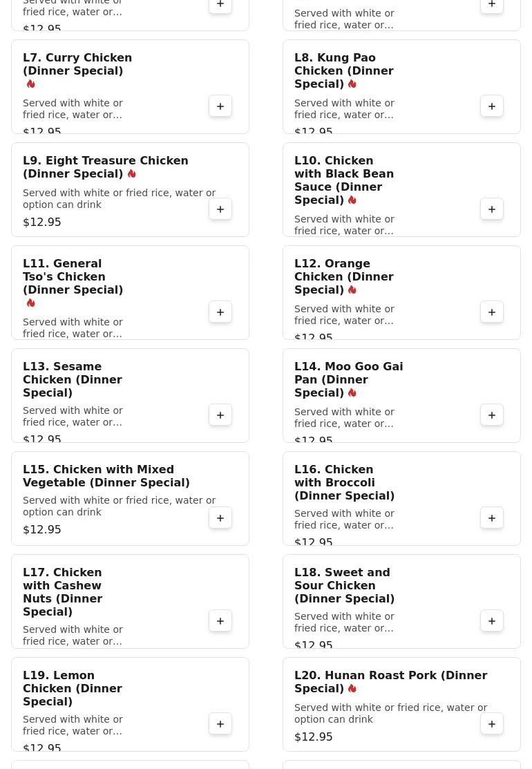Add L11 General Tso's Chicken
The image size is (532, 769).
220,312
